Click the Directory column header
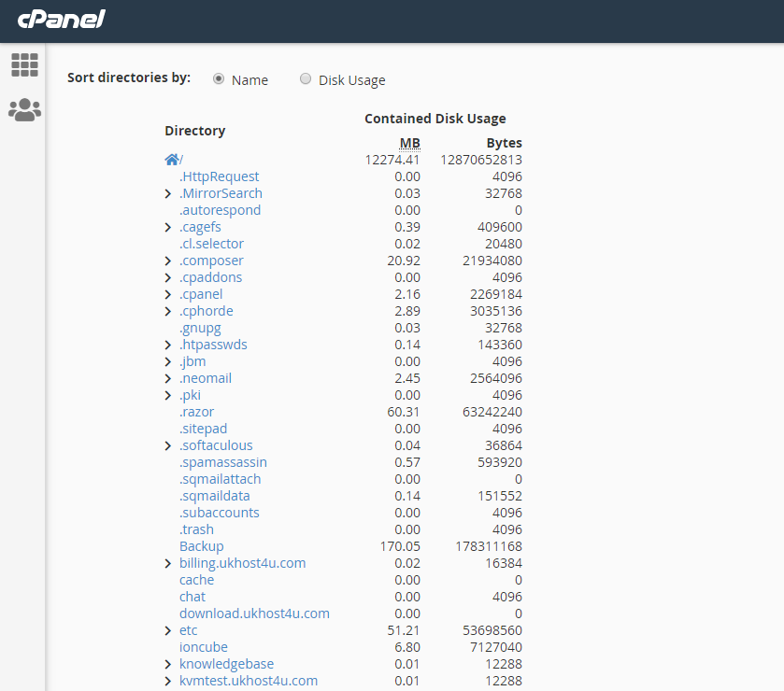This screenshot has height=691, width=784. click(x=195, y=131)
